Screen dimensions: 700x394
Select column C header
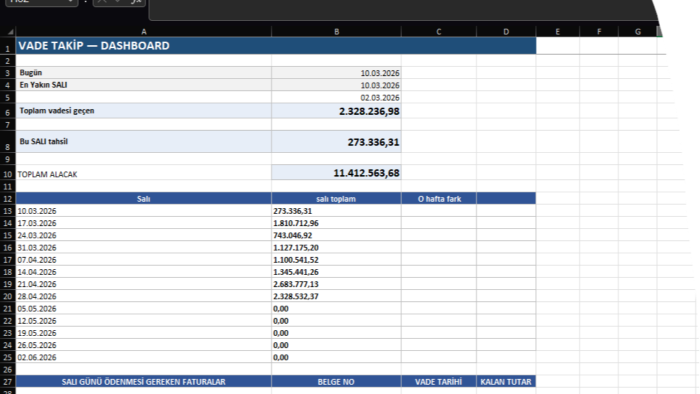[x=439, y=32]
